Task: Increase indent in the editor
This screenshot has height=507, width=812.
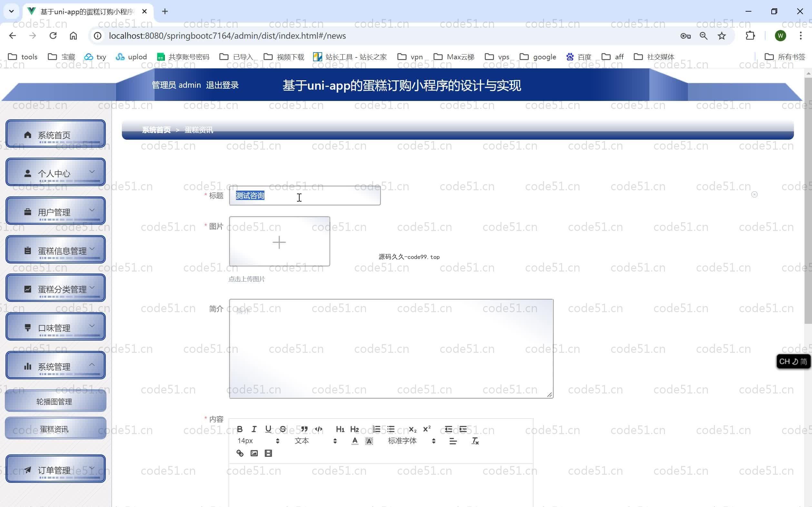Action: pos(463,429)
